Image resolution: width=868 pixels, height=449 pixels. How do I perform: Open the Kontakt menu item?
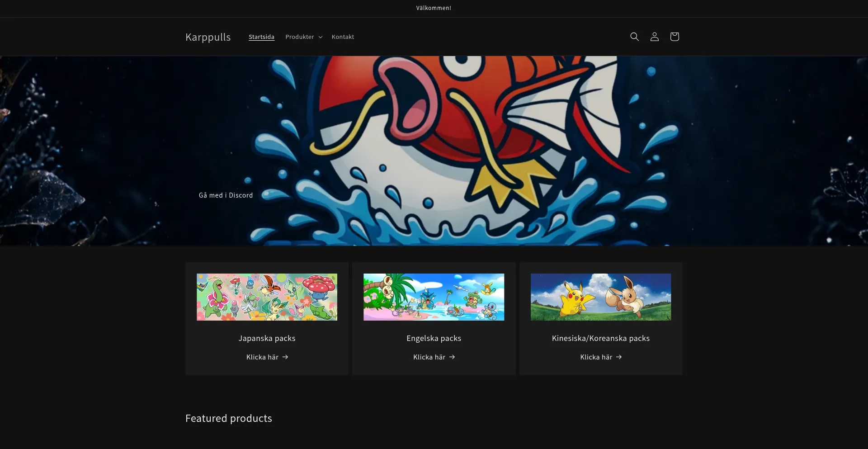click(343, 37)
